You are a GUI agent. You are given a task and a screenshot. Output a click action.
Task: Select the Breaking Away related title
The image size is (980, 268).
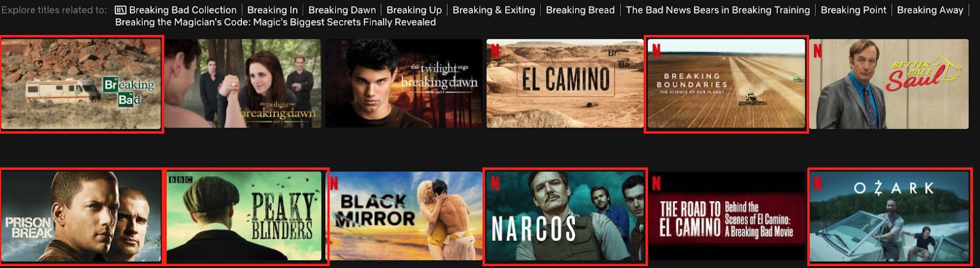pos(930,10)
